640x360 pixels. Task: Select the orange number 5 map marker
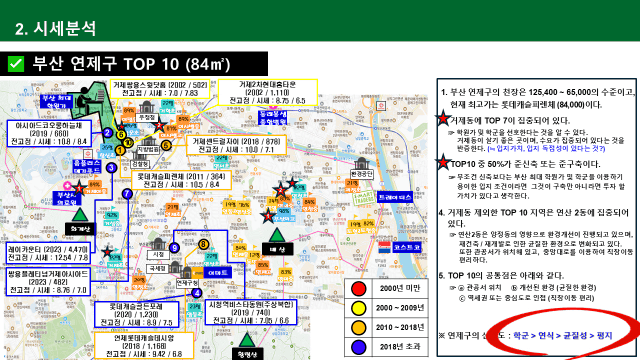point(166,145)
